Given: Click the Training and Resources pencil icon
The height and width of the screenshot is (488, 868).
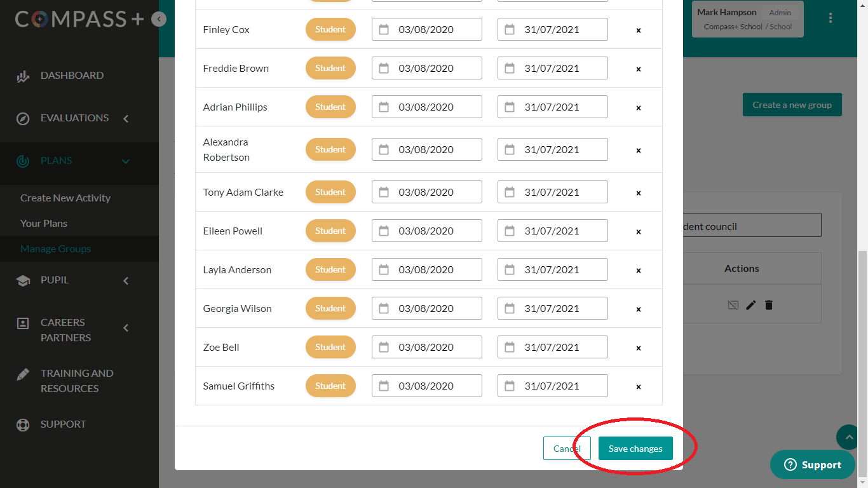Looking at the screenshot, I should tap(23, 374).
